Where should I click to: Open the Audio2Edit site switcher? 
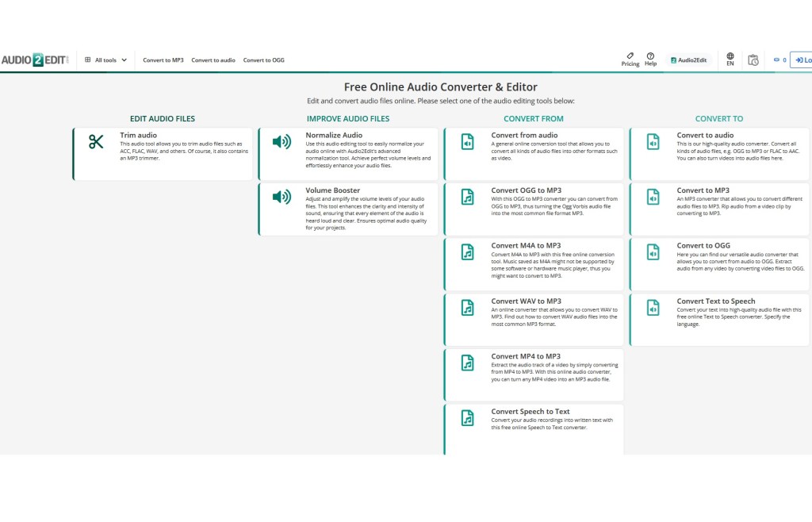(x=689, y=60)
